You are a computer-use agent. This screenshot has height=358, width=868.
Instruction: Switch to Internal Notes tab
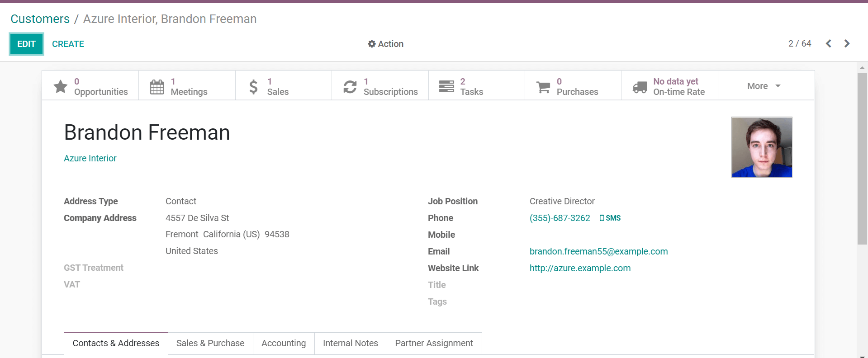pyautogui.click(x=351, y=343)
